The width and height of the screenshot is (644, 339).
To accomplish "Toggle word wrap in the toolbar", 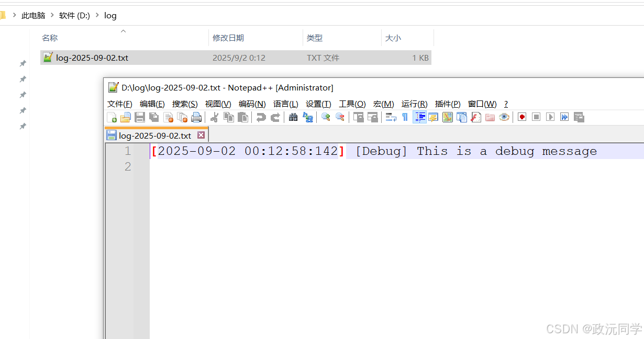I will tap(391, 117).
